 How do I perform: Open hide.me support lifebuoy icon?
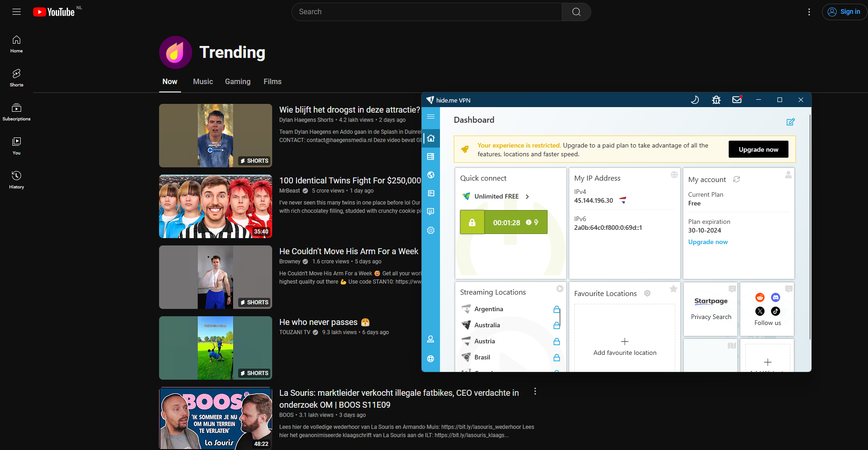(431, 359)
